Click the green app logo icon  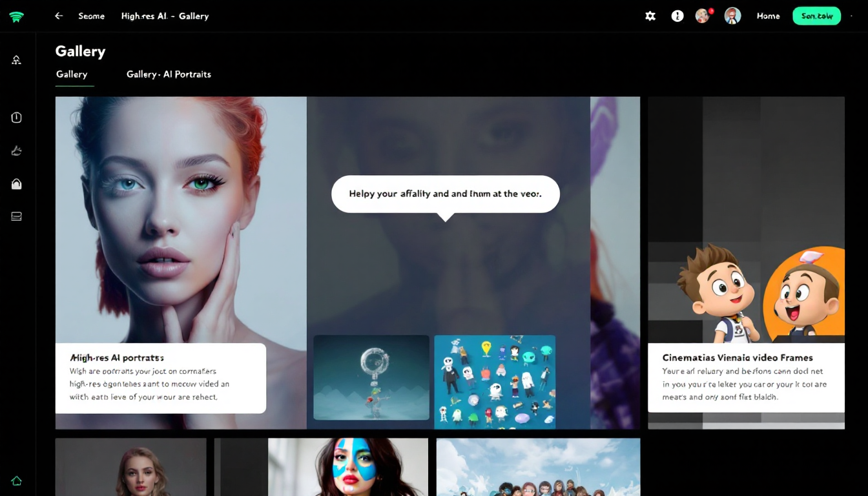[17, 17]
